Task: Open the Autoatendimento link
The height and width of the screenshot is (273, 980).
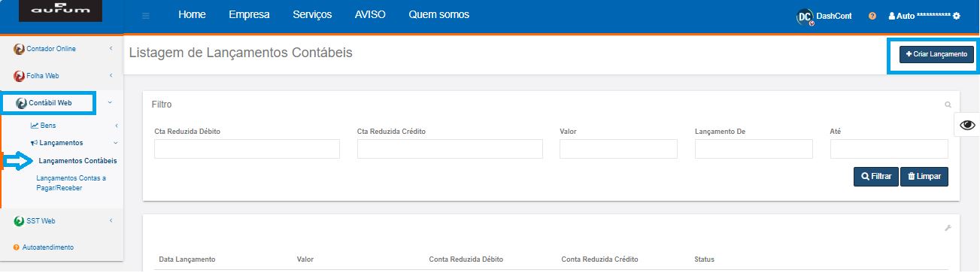Action: 48,247
